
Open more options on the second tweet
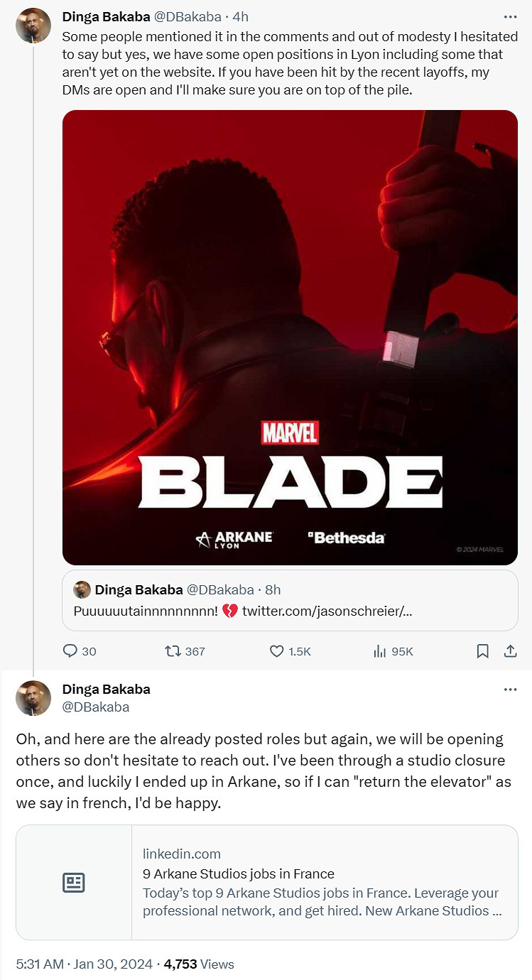[510, 690]
